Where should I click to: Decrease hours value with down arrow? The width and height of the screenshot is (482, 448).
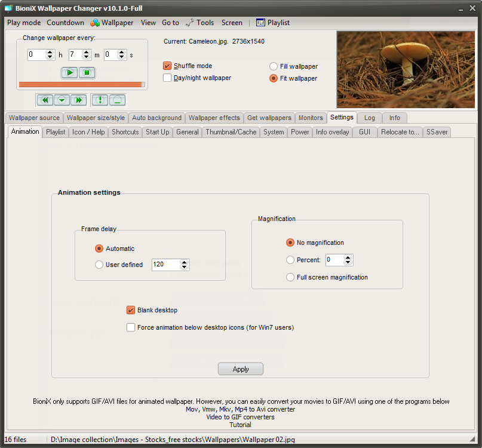pyautogui.click(x=50, y=57)
